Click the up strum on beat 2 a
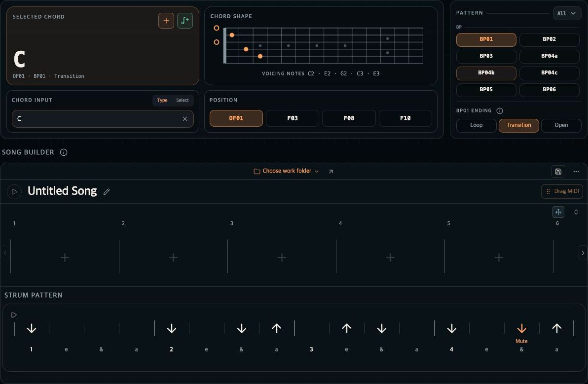Image resolution: width=588 pixels, height=384 pixels. pyautogui.click(x=277, y=329)
